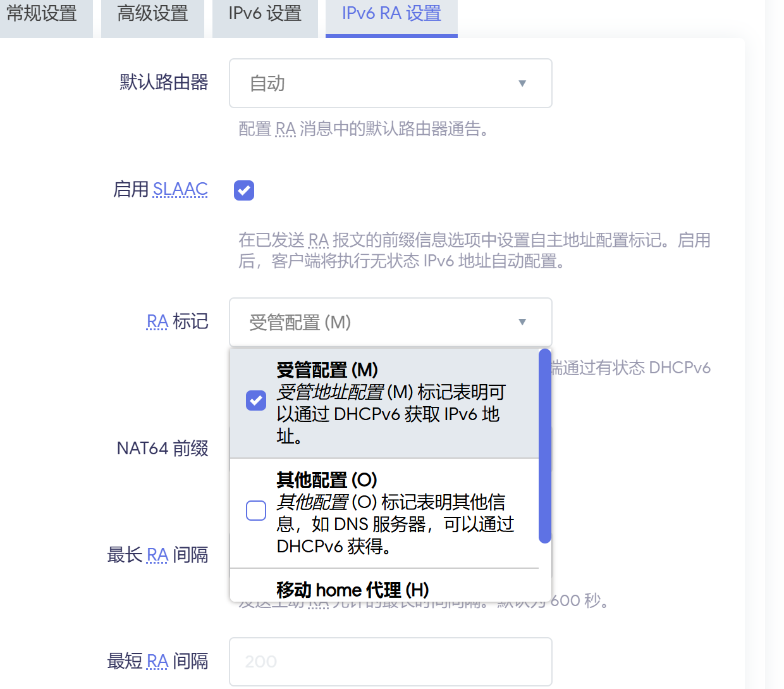
Task: Click RA abbreviation in 最长 RA 间隔 label
Action: [x=157, y=555]
